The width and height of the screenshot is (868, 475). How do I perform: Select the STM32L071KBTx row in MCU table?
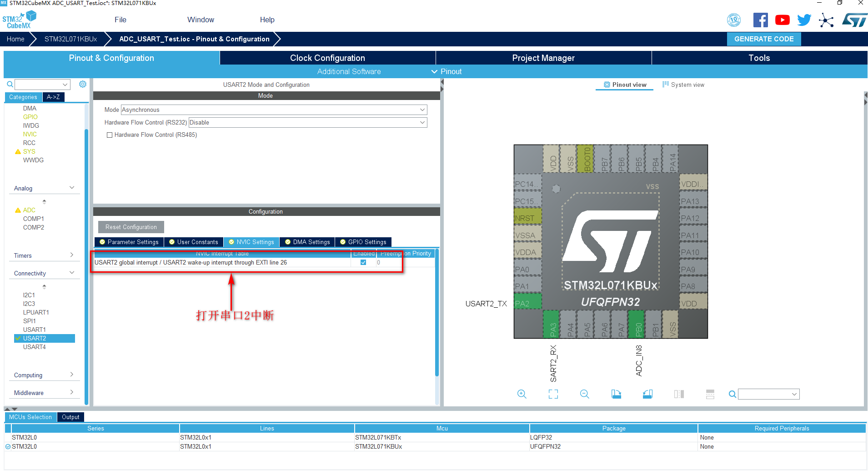click(435, 437)
